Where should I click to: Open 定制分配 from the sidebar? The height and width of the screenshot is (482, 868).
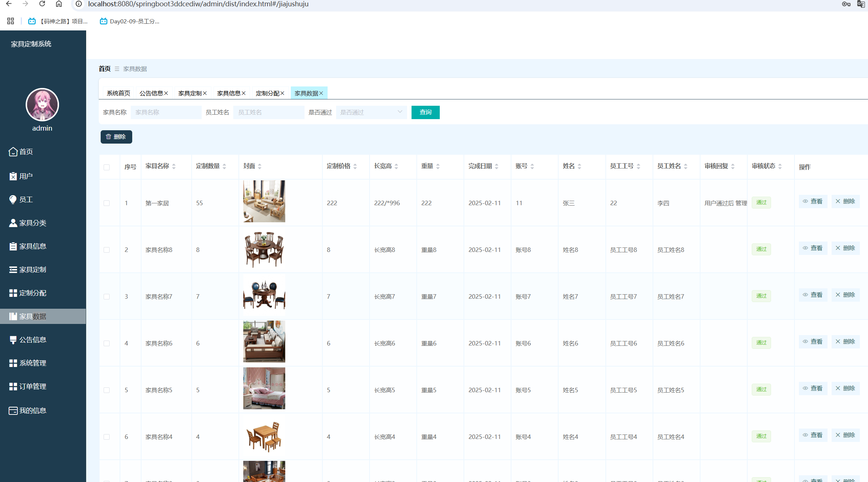tap(33, 293)
